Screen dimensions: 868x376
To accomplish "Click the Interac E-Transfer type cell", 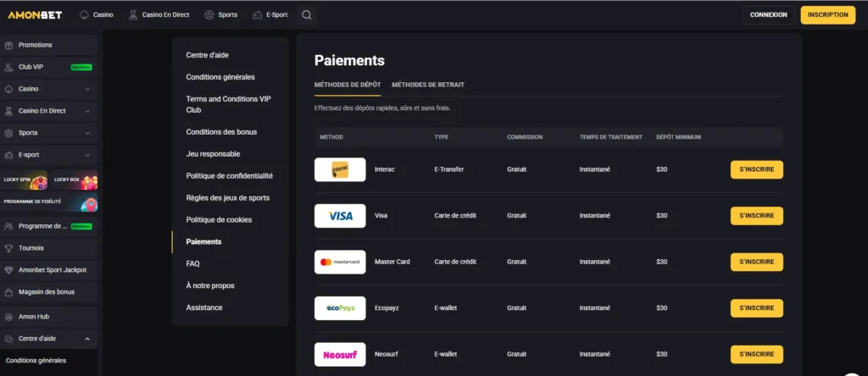I will (x=449, y=169).
